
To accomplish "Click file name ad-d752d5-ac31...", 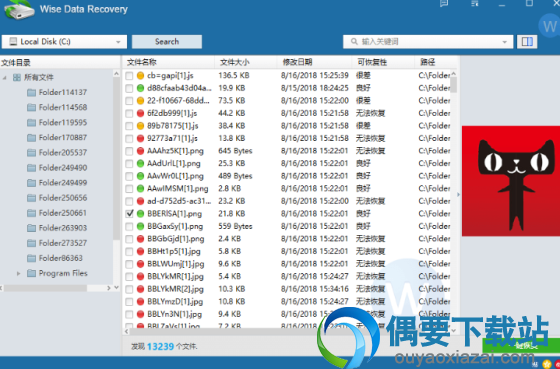I will tap(179, 201).
